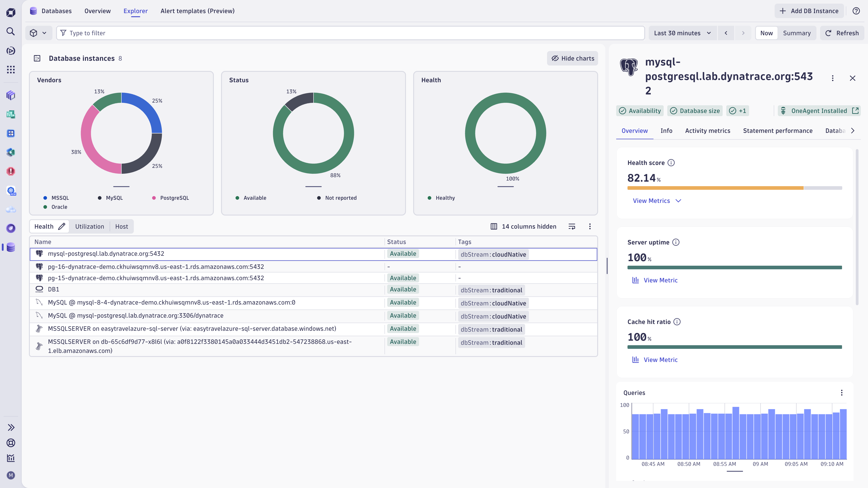
Task: Open the apps grid launcher icon
Action: (x=11, y=70)
